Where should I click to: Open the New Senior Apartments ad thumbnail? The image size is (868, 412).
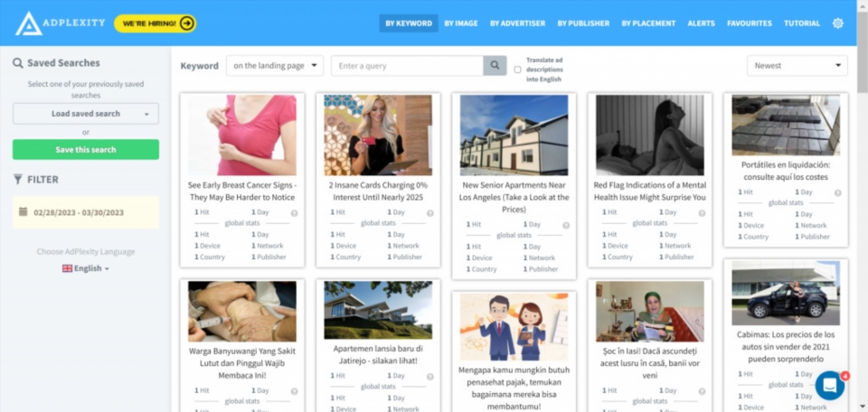pyautogui.click(x=514, y=135)
